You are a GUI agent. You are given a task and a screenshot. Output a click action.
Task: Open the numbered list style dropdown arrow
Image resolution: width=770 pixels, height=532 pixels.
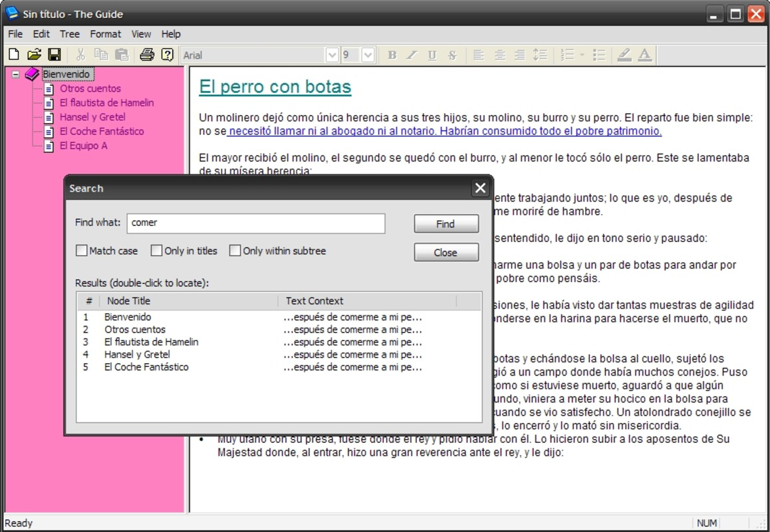click(582, 55)
